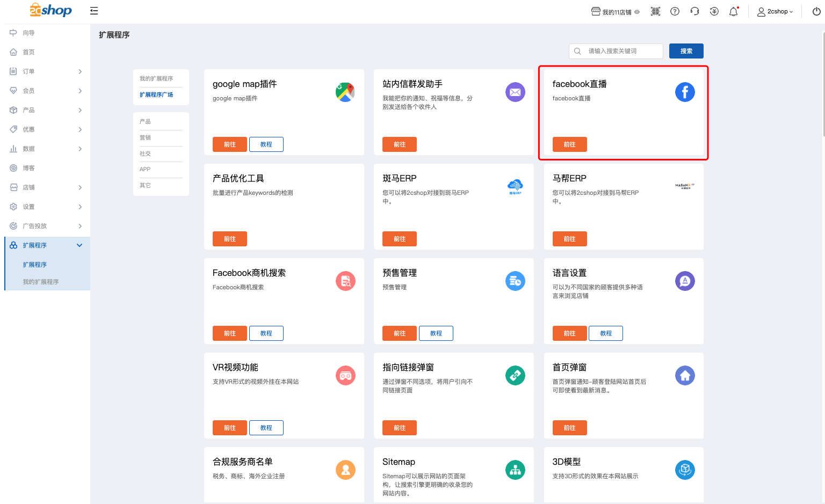Open 教程 for google map插件
Screen dimensions: 825x504
[x=266, y=144]
